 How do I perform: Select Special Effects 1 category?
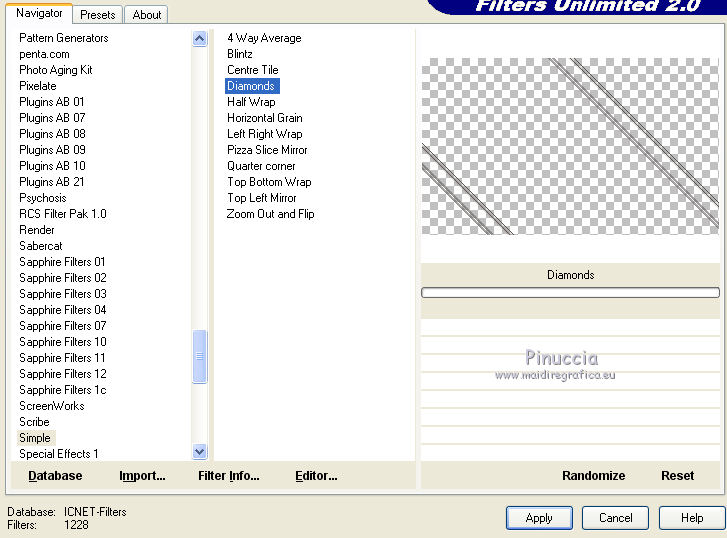58,454
